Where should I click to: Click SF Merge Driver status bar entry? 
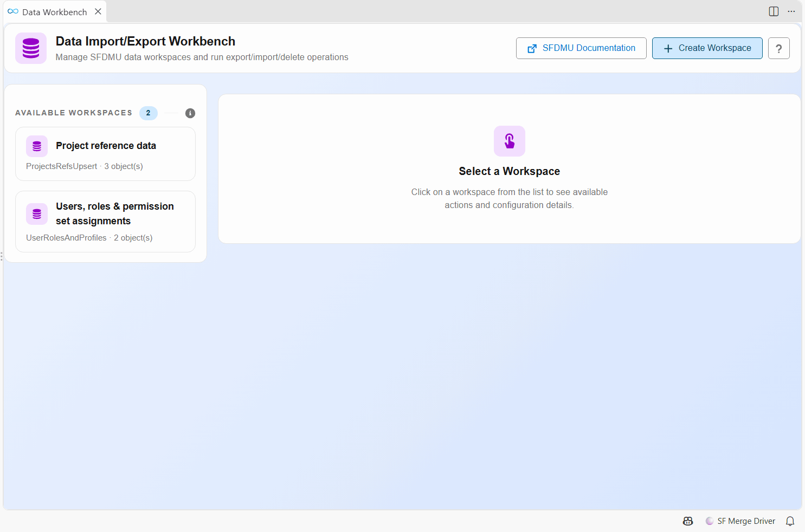pos(740,521)
